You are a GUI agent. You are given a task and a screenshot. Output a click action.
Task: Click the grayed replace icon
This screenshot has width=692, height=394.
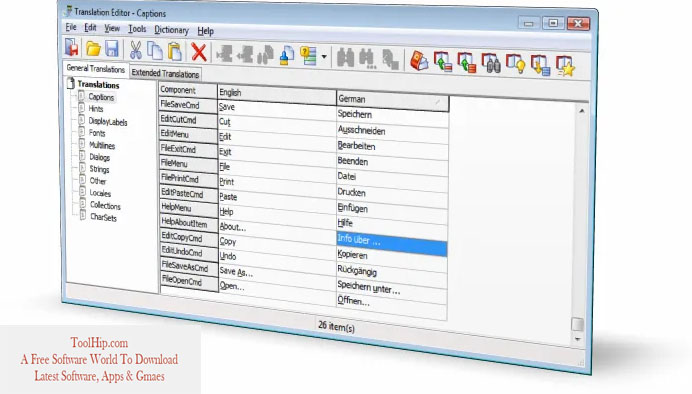pos(390,60)
